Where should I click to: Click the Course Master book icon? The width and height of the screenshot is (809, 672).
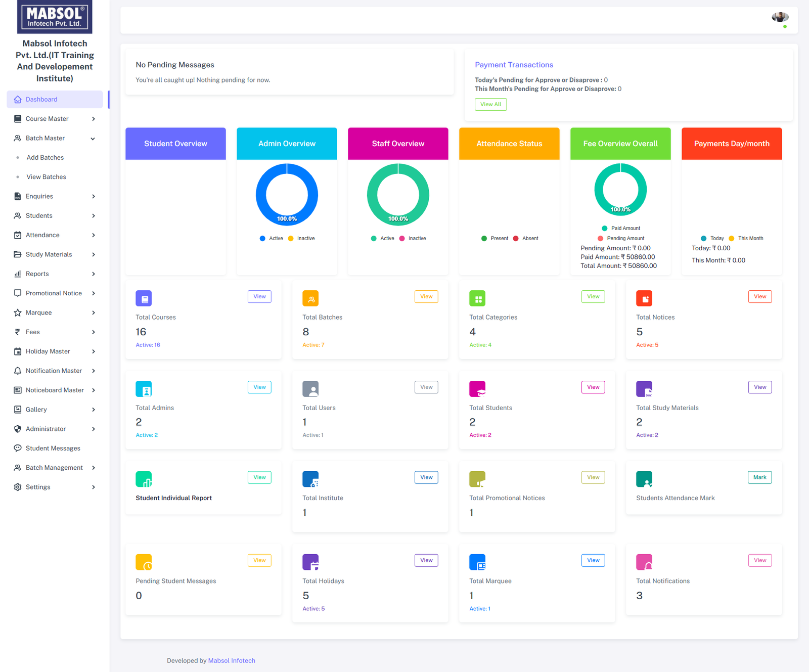pos(17,118)
